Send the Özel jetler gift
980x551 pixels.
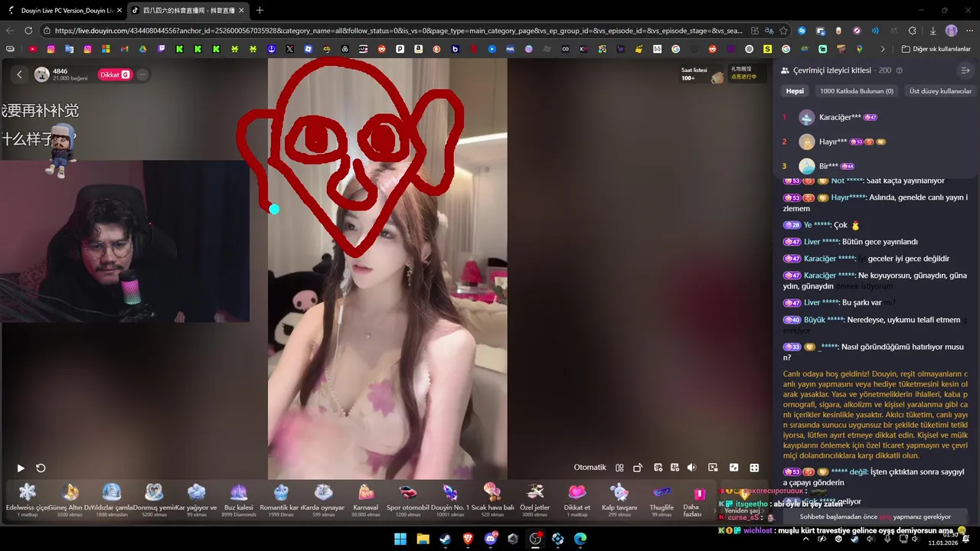534,500
